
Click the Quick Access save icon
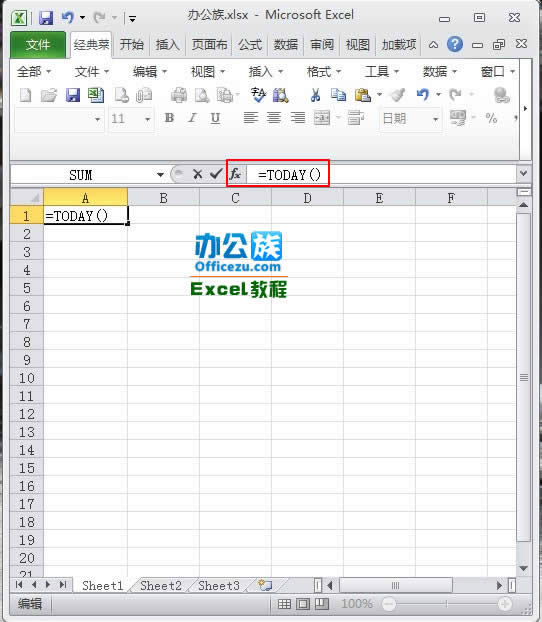46,18
